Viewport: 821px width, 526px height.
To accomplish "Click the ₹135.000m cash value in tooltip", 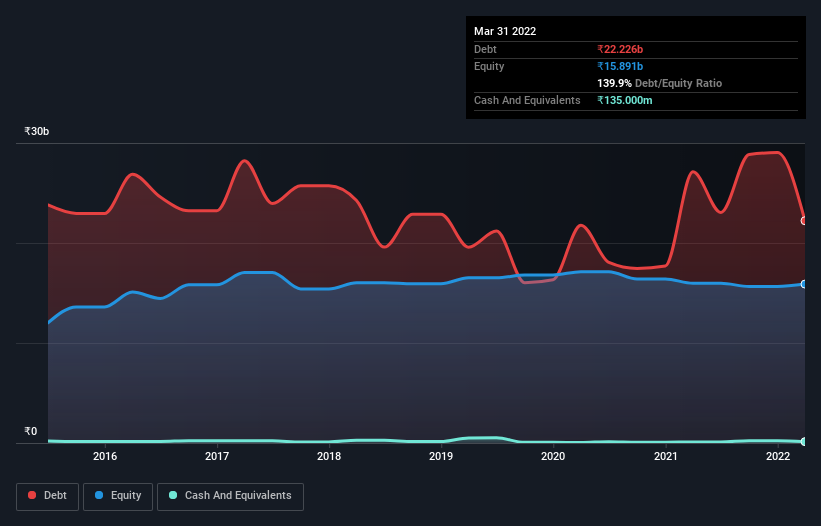I will [x=625, y=100].
